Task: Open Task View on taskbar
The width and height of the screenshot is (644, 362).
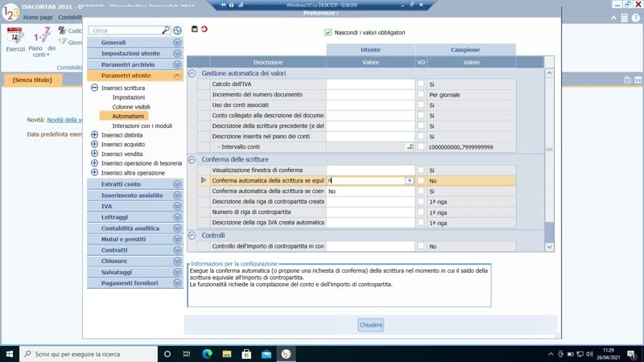Action: [x=187, y=354]
